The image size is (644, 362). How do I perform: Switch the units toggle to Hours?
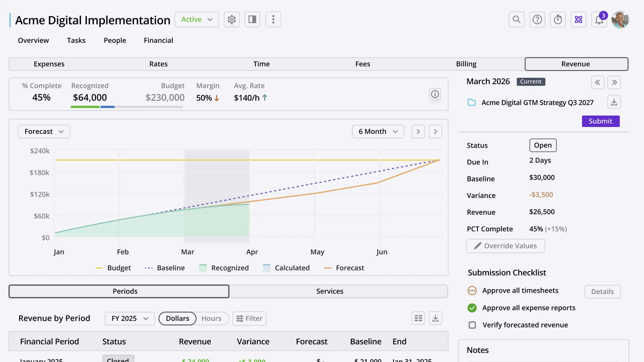[x=211, y=318]
